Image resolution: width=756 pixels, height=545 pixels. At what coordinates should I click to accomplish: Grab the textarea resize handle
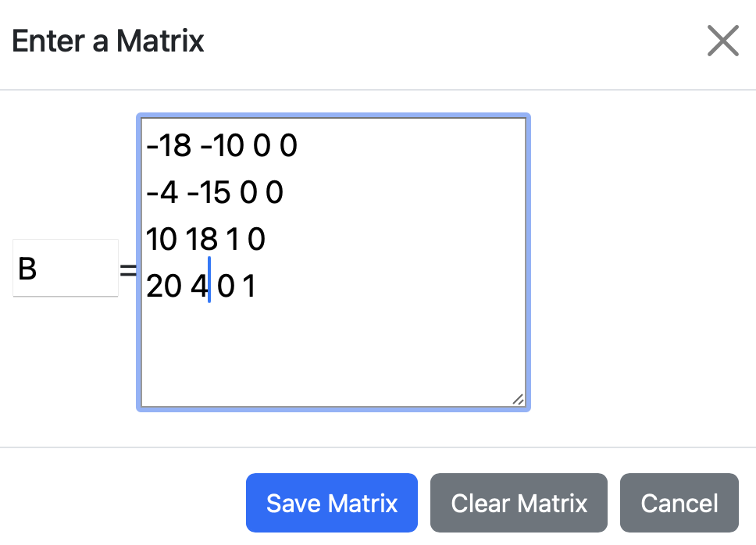(518, 399)
